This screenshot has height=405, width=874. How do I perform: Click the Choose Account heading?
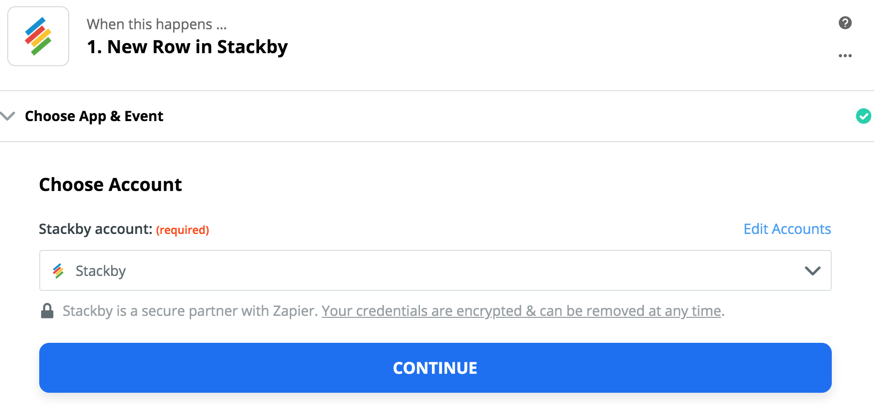click(x=110, y=185)
